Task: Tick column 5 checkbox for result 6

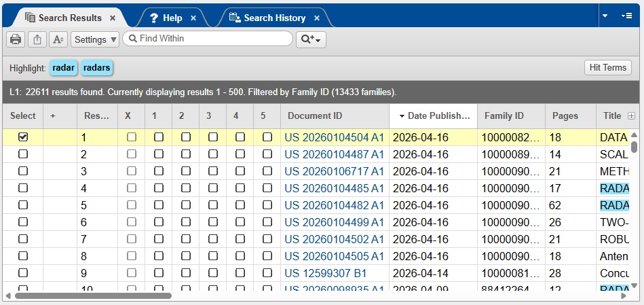Action: (x=267, y=222)
